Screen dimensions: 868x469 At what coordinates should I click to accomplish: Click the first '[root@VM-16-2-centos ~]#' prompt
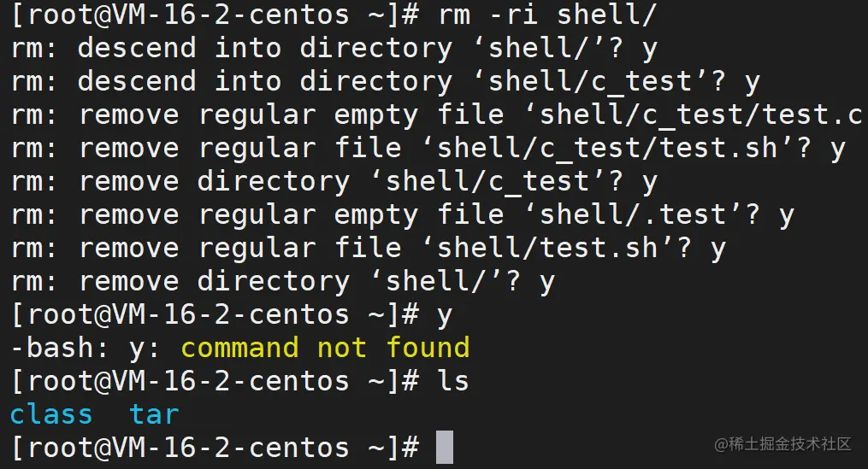tap(215, 15)
